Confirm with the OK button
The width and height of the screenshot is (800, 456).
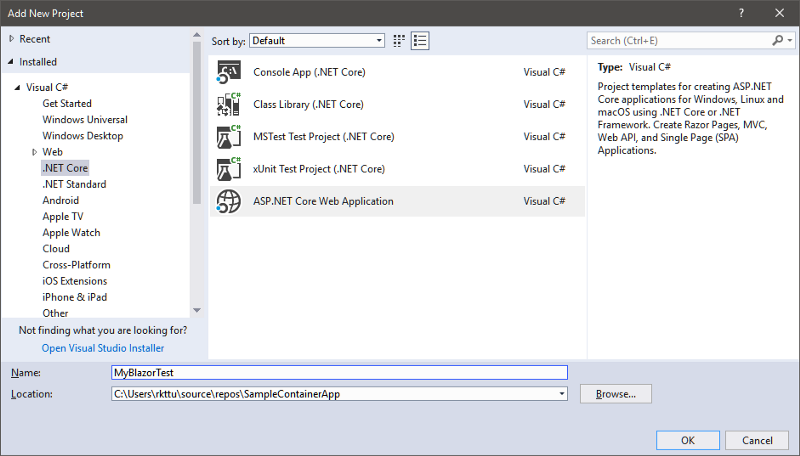click(x=688, y=440)
